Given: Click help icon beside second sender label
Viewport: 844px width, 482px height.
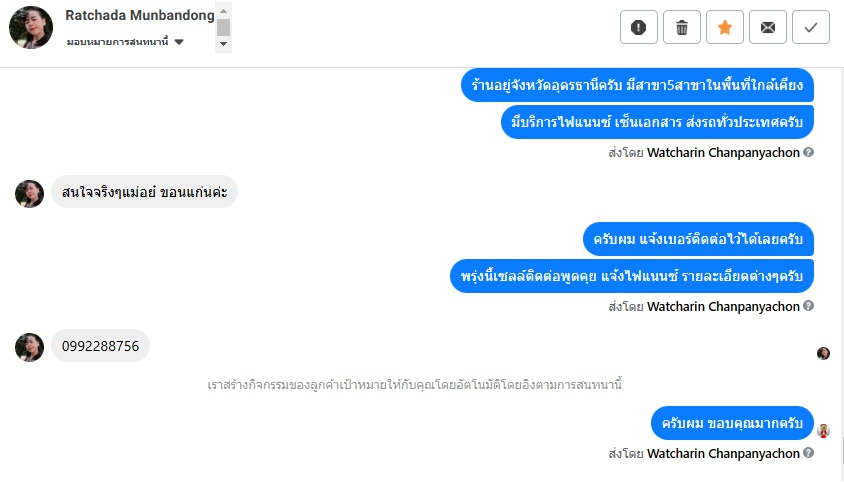Looking at the screenshot, I should coord(808,306).
